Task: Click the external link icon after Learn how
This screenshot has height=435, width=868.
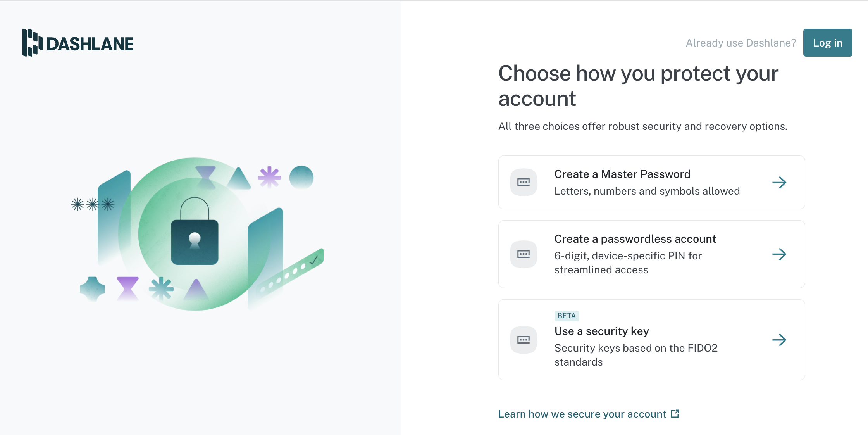Action: pos(675,414)
